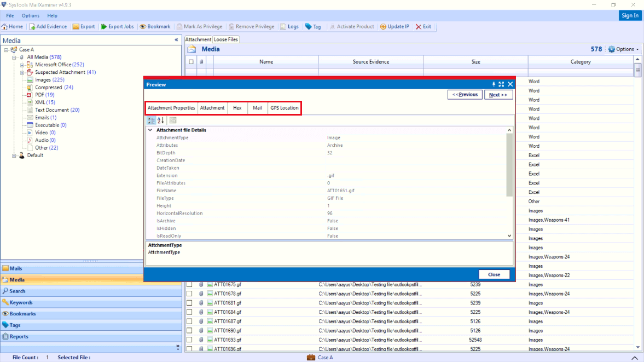The width and height of the screenshot is (644, 362).
Task: Click the Previous button in Preview
Action: tap(465, 95)
